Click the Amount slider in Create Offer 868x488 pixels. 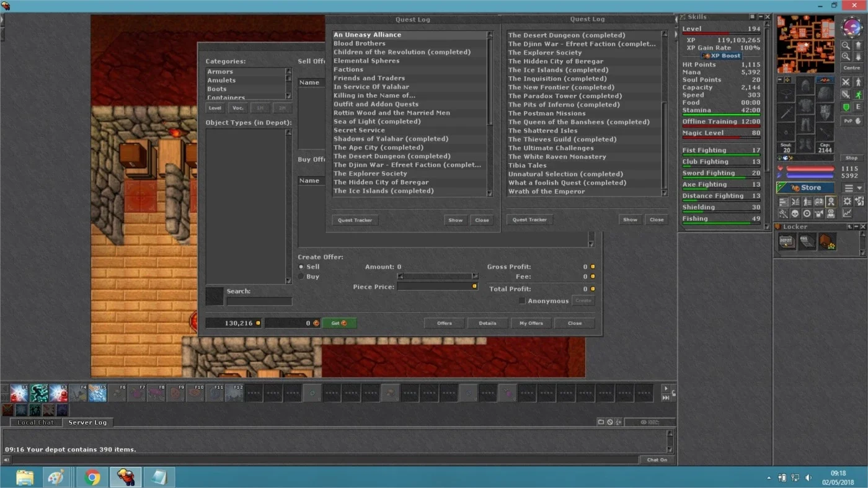(438, 276)
